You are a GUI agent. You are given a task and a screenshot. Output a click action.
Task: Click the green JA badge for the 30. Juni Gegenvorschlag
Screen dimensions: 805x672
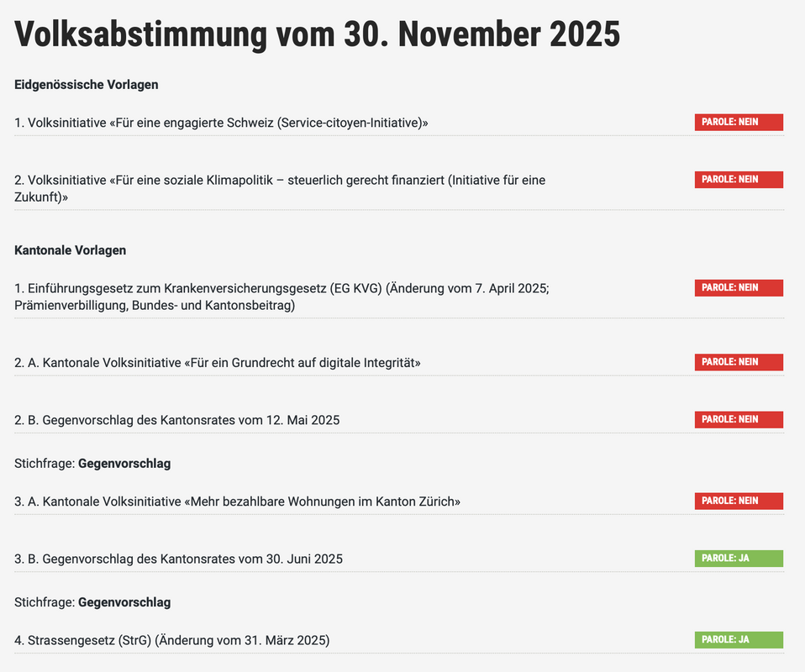point(739,559)
